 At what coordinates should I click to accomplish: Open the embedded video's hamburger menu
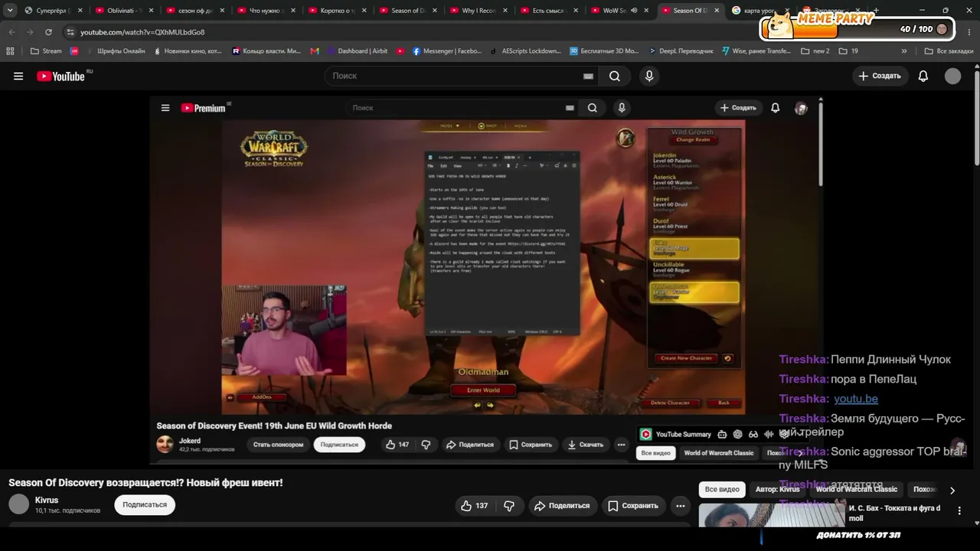pyautogui.click(x=165, y=108)
